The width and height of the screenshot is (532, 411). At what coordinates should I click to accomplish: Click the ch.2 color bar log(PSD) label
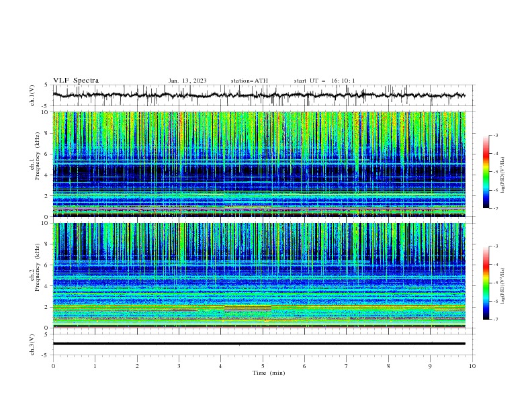[503, 286]
